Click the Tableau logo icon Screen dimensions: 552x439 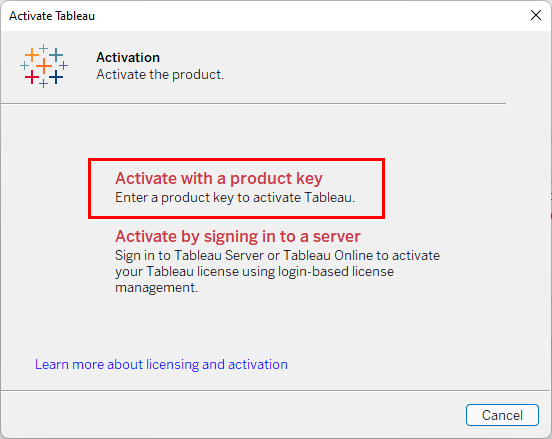(44, 66)
